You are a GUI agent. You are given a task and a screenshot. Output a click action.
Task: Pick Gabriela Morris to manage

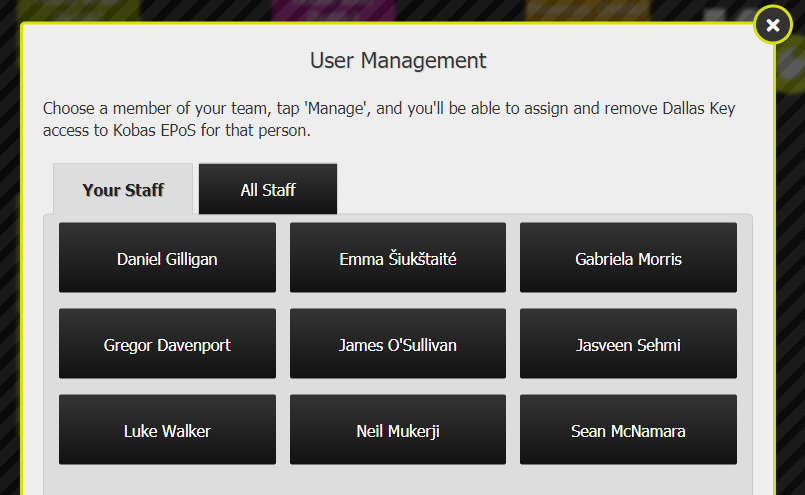(x=628, y=258)
